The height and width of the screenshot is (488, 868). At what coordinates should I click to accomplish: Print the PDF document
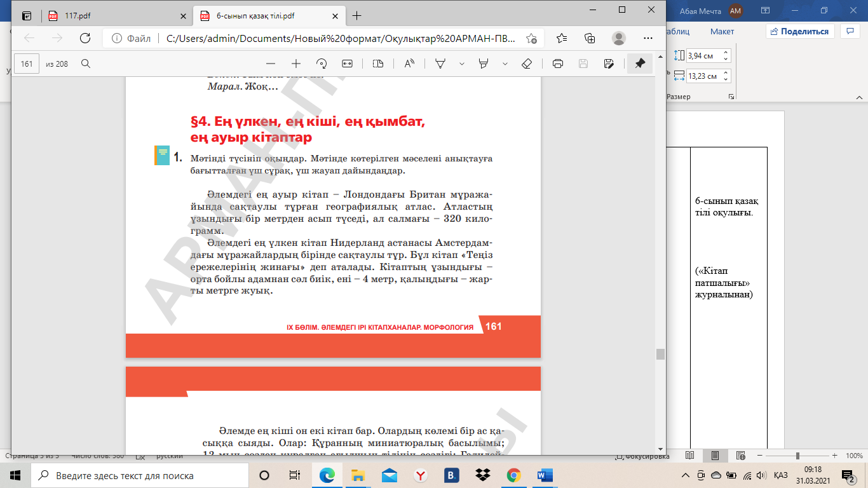558,64
